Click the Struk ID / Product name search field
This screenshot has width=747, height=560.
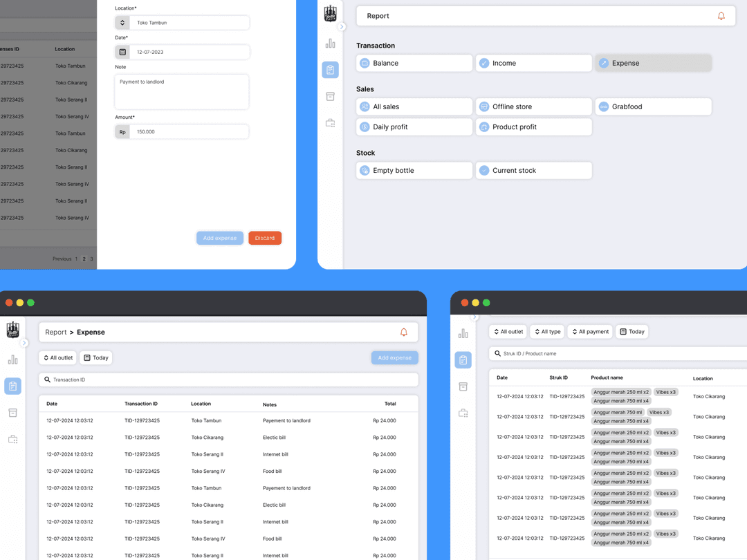618,353
